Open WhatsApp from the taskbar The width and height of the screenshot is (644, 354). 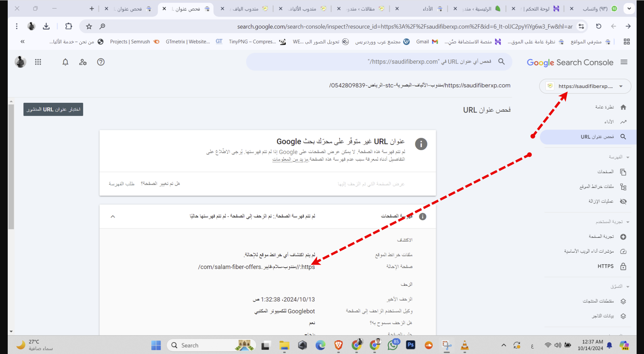point(393,345)
